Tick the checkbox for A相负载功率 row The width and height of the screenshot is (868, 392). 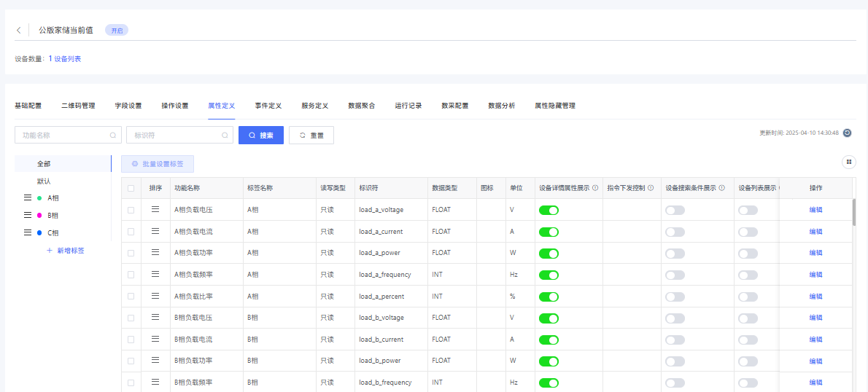[x=131, y=253]
